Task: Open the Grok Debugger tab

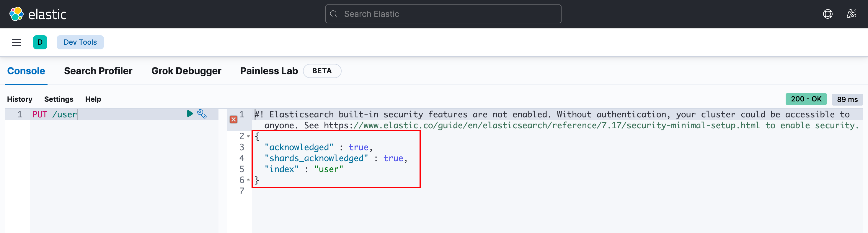Action: point(186,71)
